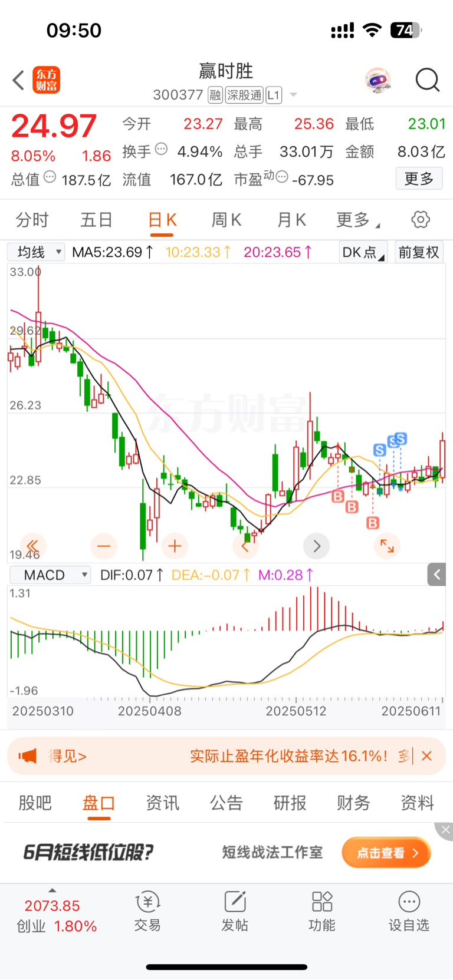Select the 日K tab
Viewport: 453px width, 980px height.
pos(162,220)
